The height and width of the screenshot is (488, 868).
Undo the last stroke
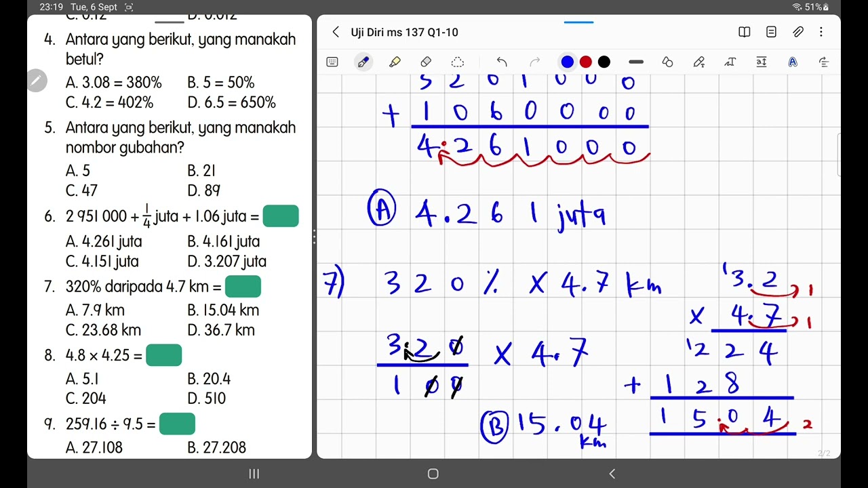pyautogui.click(x=502, y=62)
